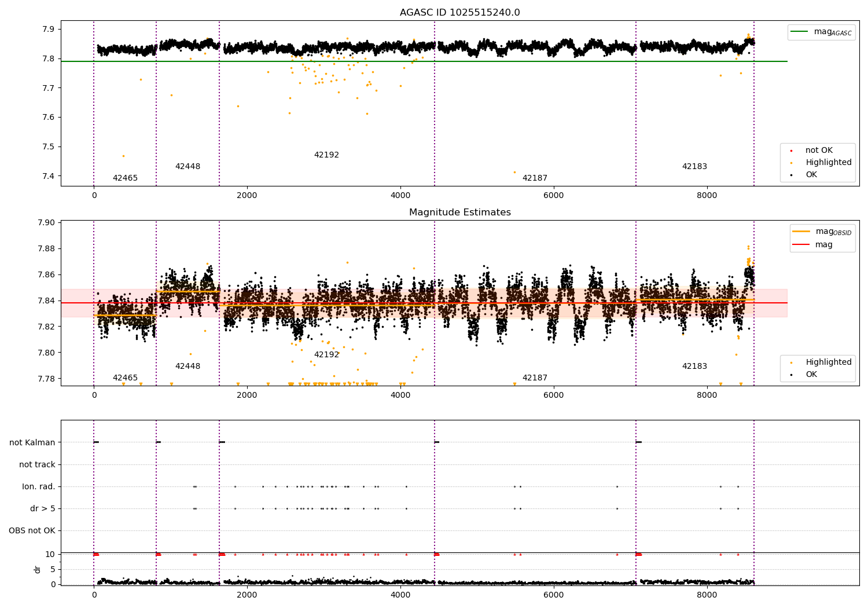
Task: Click y-axis tick 7.7 on top plot
Action: pyautogui.click(x=49, y=88)
